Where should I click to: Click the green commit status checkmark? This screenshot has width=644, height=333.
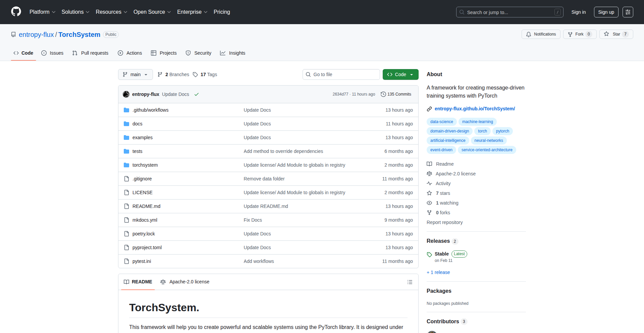[197, 94]
